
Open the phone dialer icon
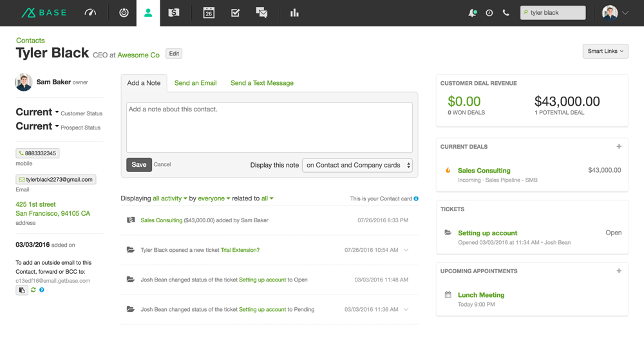pyautogui.click(x=506, y=13)
